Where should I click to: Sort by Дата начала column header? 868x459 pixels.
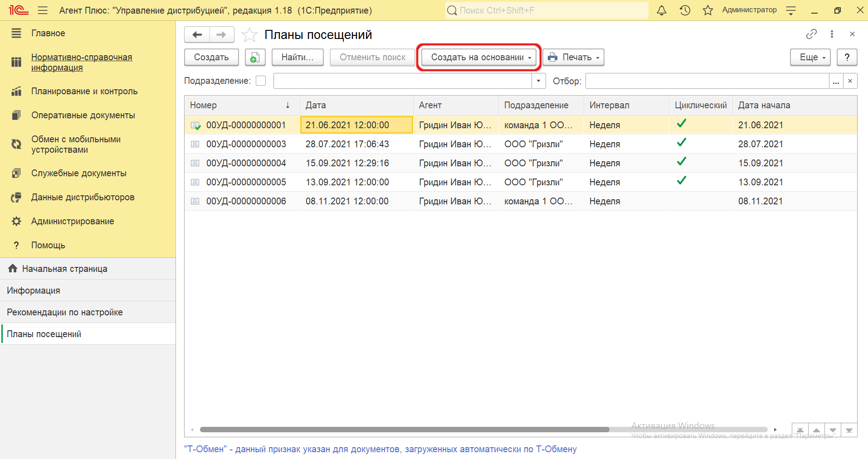click(795, 105)
